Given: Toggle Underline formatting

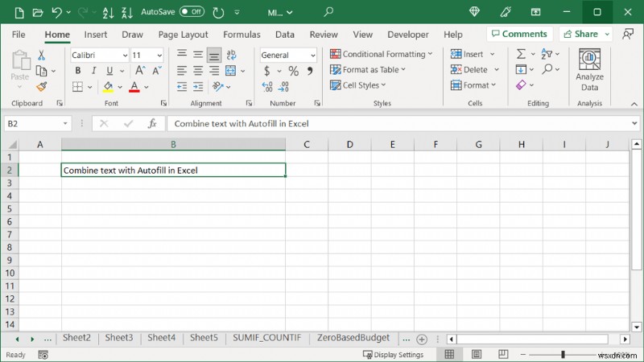Looking at the screenshot, I should point(109,71).
